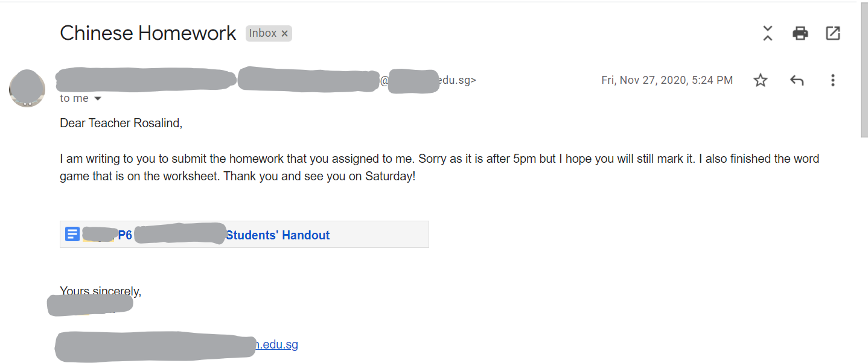Screen dimensions: 868x363
Task: Click the Google Docs icon on attachment
Action: [72, 234]
